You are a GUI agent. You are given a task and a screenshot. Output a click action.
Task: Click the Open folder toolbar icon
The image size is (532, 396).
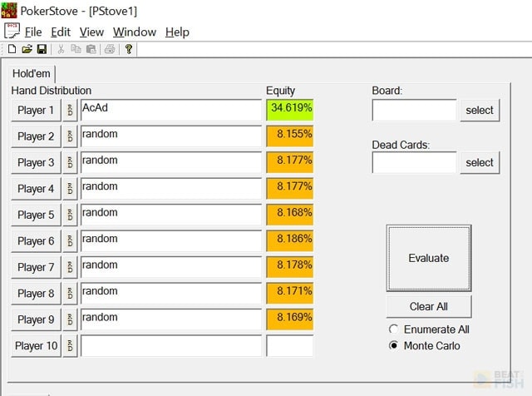pyautogui.click(x=27, y=49)
